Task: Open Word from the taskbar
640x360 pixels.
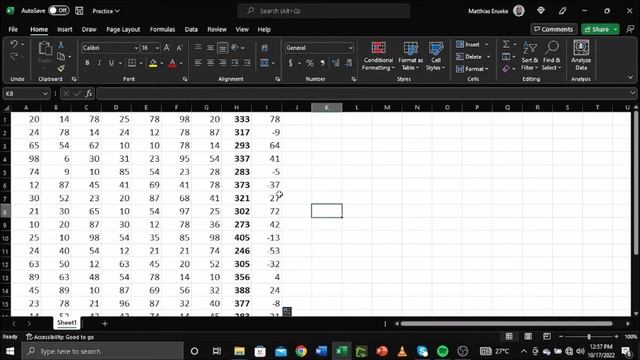Action: 321,351
